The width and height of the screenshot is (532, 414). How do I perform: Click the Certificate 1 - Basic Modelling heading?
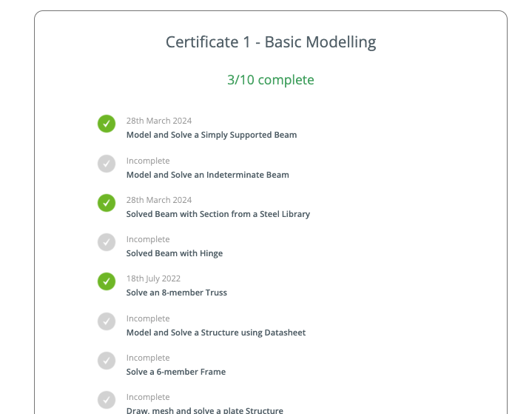click(x=271, y=42)
